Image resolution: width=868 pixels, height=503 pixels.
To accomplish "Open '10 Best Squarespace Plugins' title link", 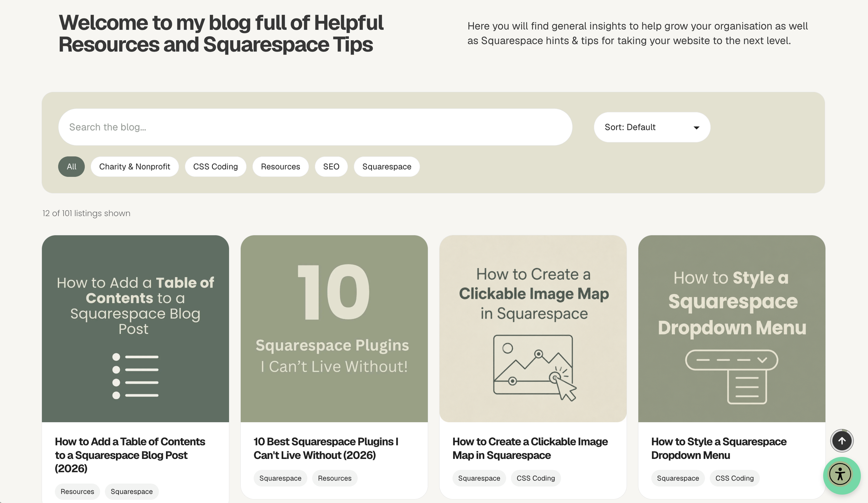I will (x=326, y=448).
